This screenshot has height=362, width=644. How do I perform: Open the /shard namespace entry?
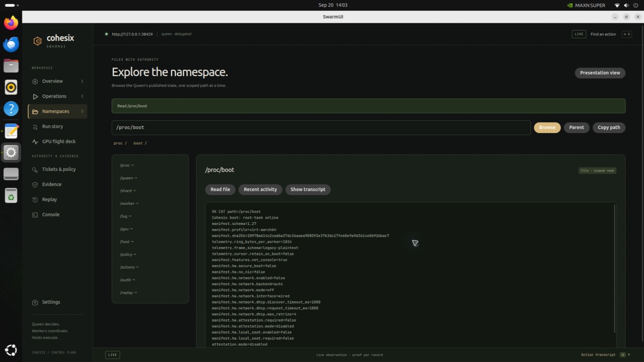[128, 191]
